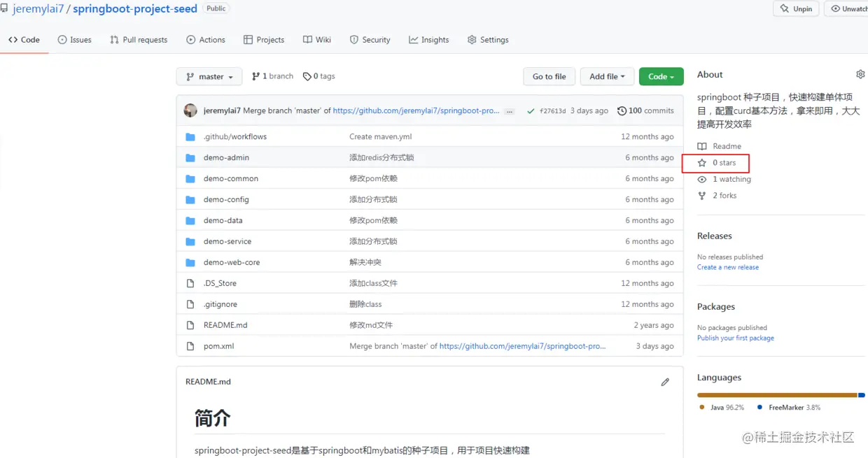This screenshot has height=458, width=868.
Task: Click the About settings gear icon
Action: click(x=860, y=74)
